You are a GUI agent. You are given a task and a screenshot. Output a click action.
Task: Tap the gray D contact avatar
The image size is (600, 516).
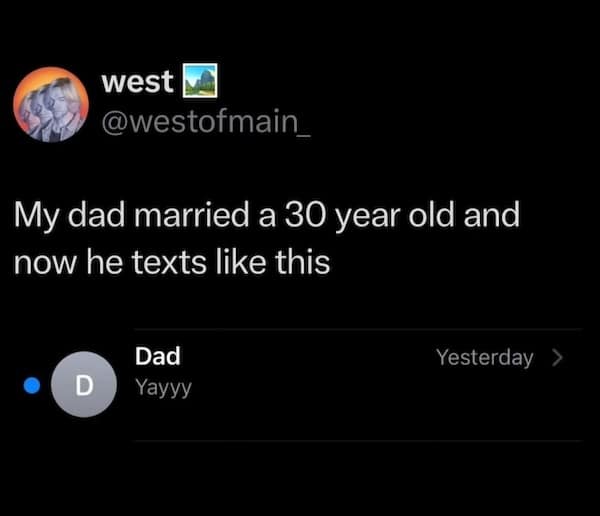84,385
